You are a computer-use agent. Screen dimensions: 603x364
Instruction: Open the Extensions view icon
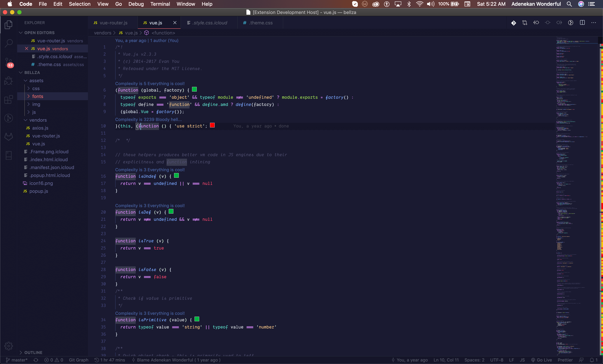point(9,99)
